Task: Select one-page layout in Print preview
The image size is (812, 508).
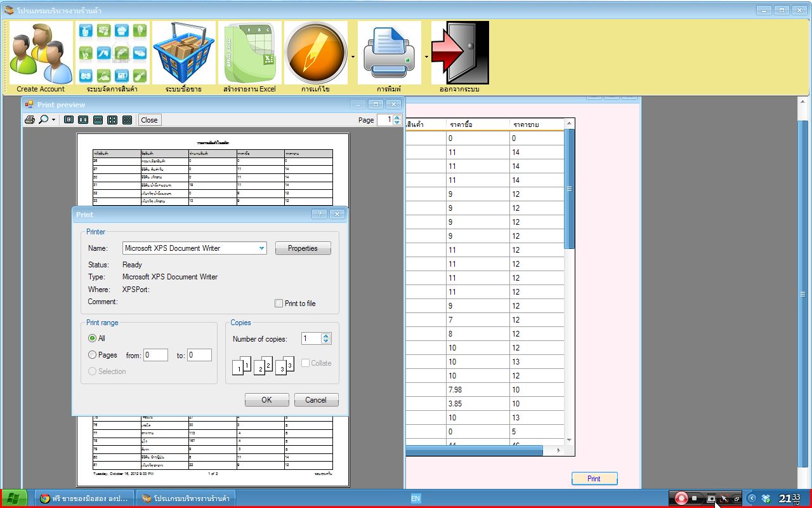Action: [69, 119]
